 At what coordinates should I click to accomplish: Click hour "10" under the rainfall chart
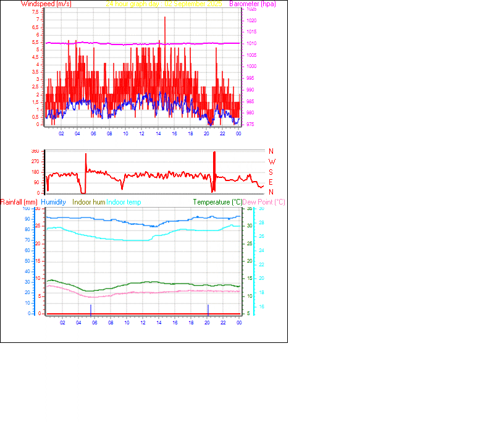click(x=127, y=323)
